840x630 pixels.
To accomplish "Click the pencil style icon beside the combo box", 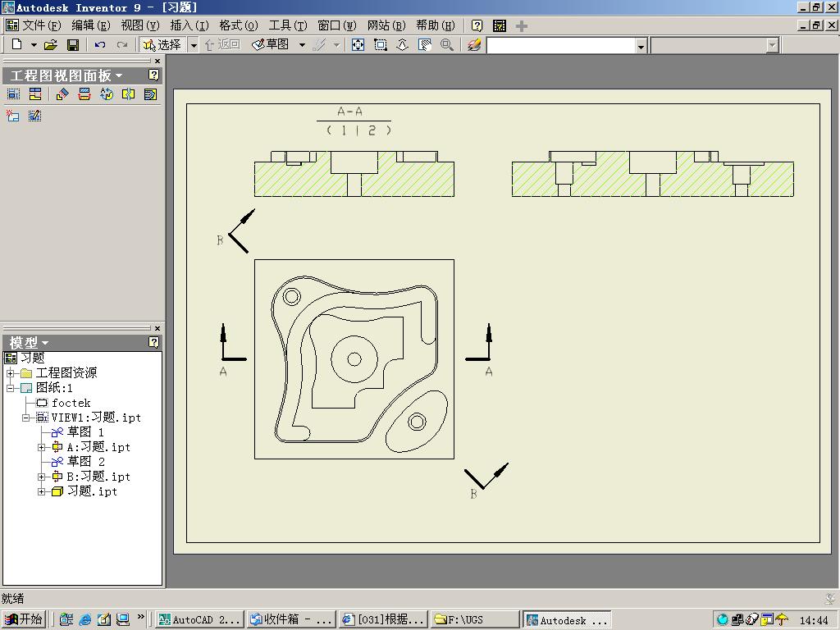I will pyautogui.click(x=473, y=45).
